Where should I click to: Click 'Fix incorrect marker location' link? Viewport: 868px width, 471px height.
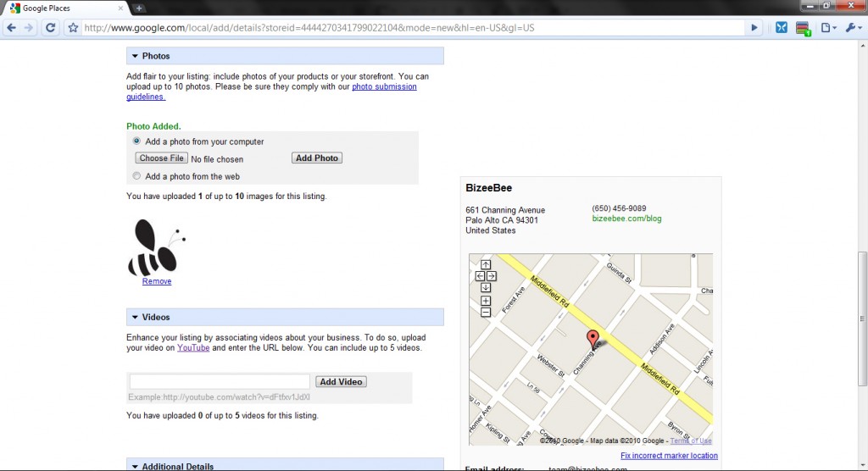(669, 456)
